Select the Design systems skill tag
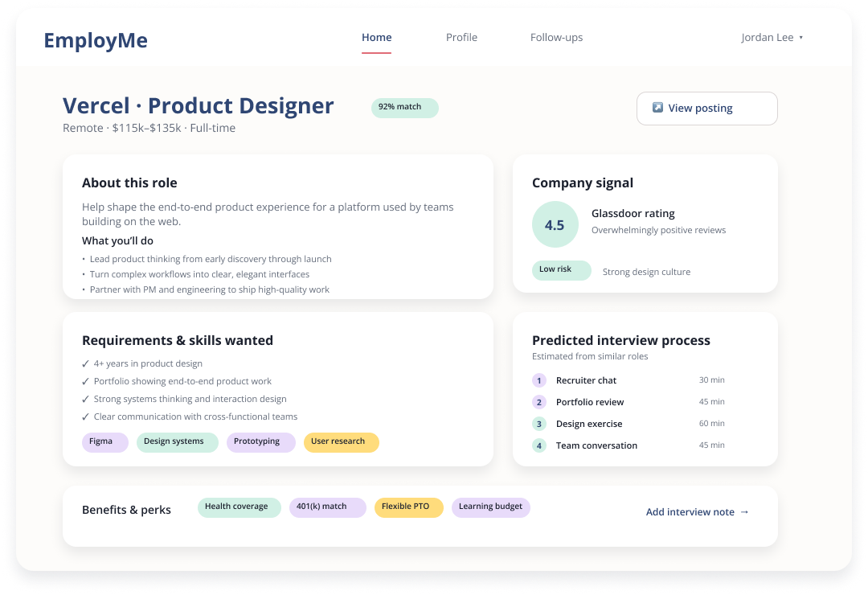868x595 pixels. [x=178, y=442]
